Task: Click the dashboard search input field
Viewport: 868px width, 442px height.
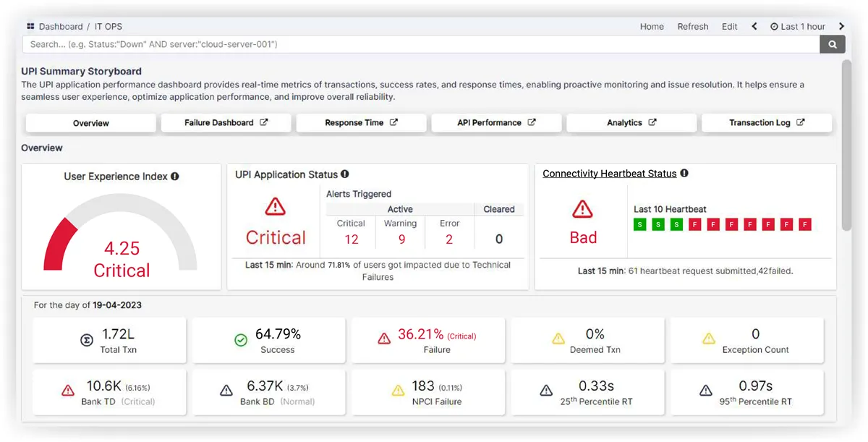Action: (422, 44)
